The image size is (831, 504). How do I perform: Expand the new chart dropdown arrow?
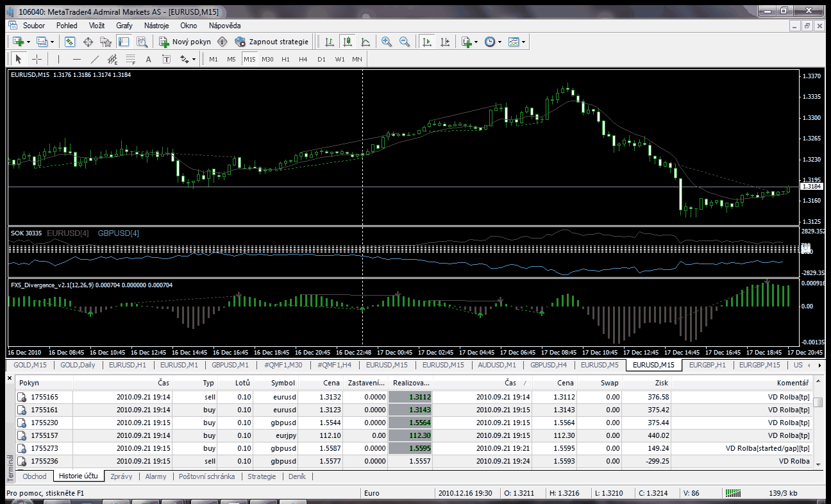28,42
